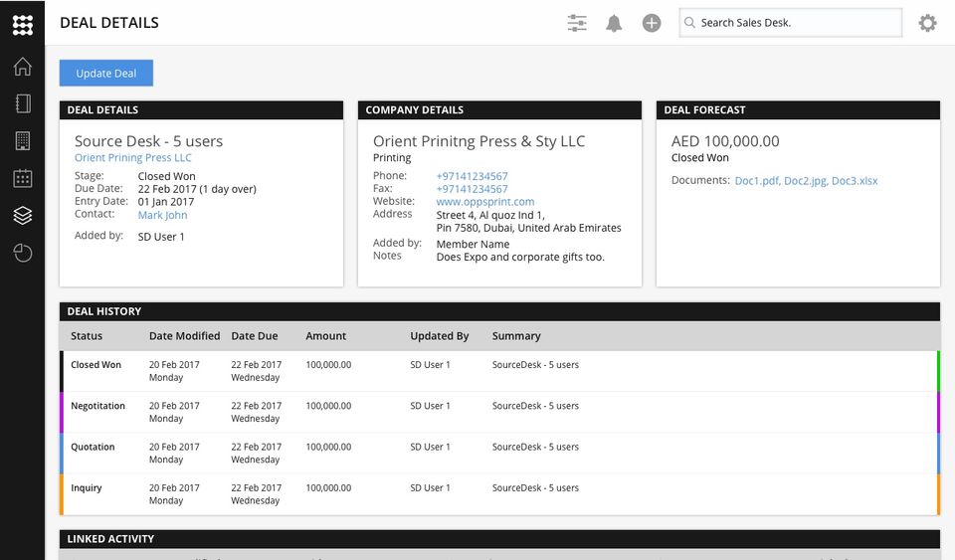Open the companies building sidebar icon

click(x=23, y=140)
